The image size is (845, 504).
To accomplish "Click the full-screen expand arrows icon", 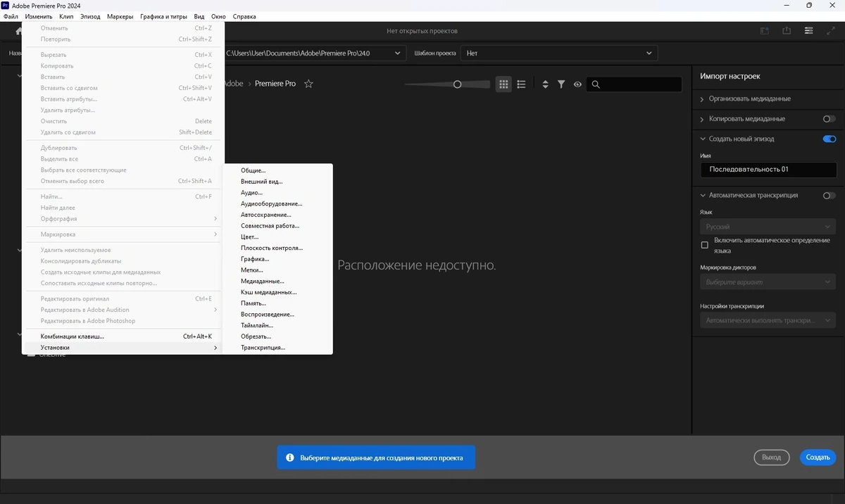I will (831, 31).
